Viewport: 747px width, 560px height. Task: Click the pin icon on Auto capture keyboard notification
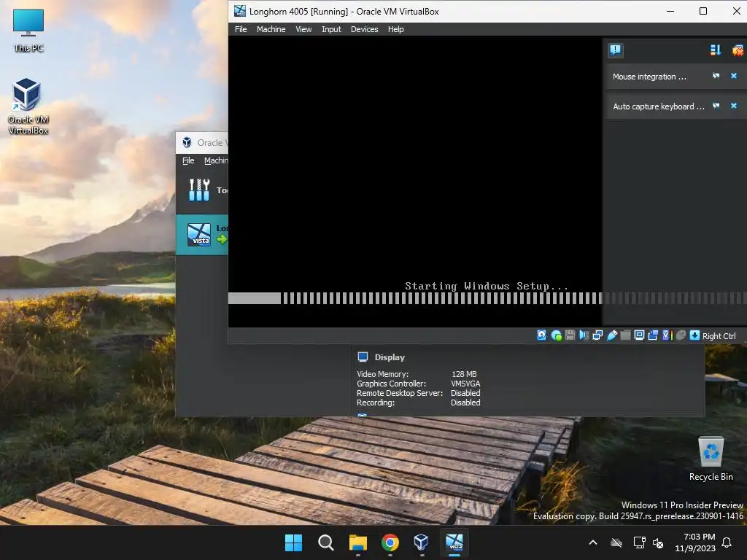tap(716, 106)
